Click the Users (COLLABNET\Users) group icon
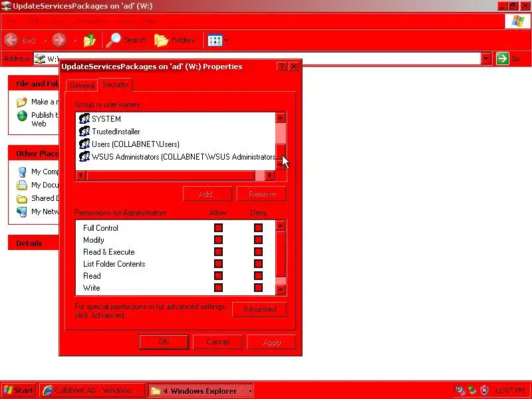The height and width of the screenshot is (399, 532). [x=84, y=144]
